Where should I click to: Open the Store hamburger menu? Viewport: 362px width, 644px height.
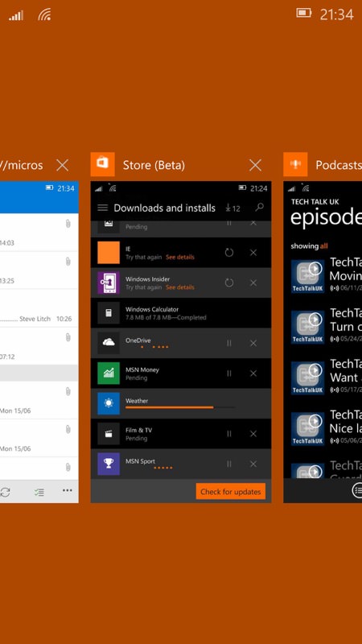[103, 208]
